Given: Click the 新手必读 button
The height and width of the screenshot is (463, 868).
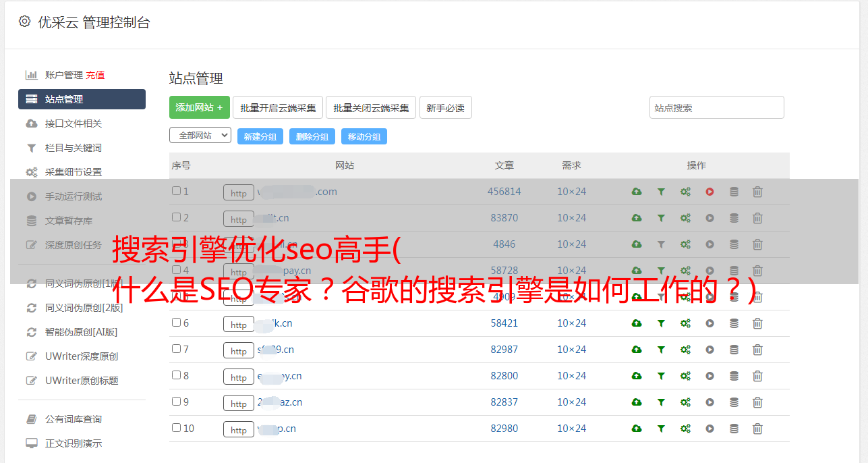Looking at the screenshot, I should pyautogui.click(x=446, y=107).
